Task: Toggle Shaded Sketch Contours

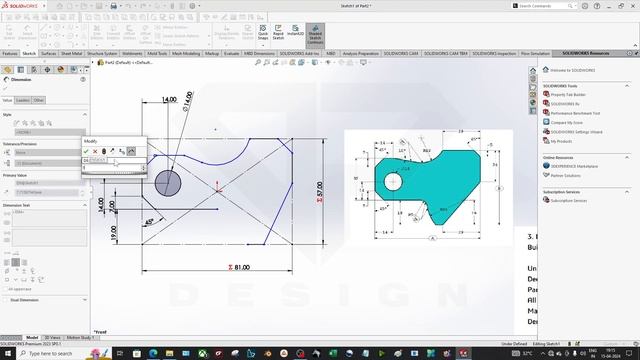Action: [x=315, y=35]
